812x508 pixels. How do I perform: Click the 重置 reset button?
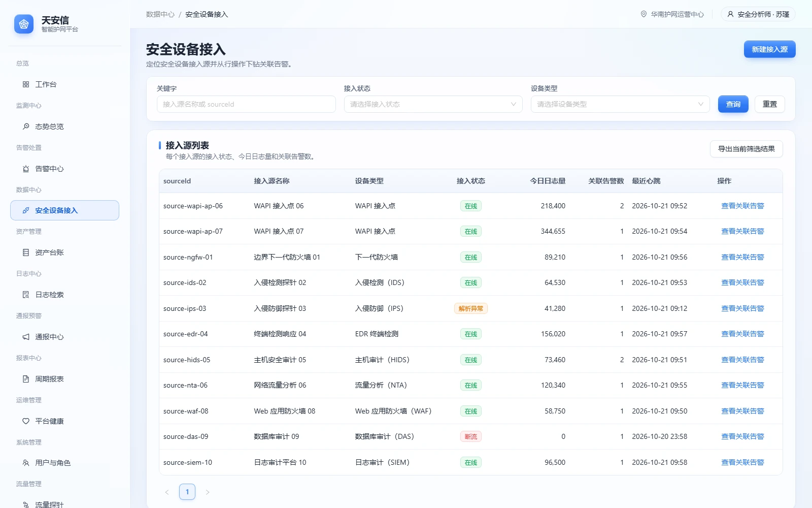click(769, 104)
